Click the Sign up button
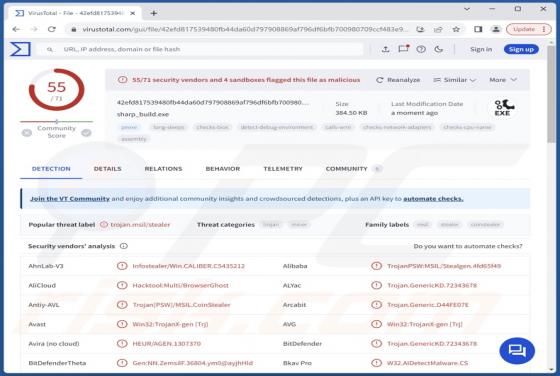560x376 pixels. [x=521, y=49]
